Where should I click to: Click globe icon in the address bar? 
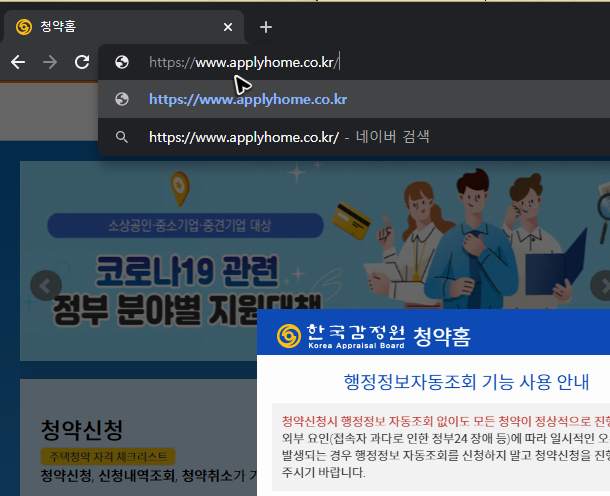122,62
